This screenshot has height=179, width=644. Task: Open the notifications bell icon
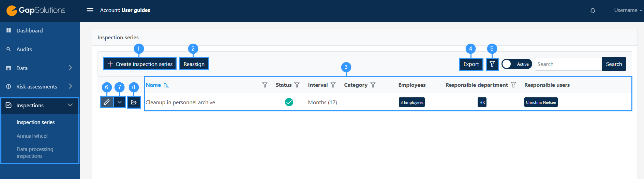click(x=593, y=11)
